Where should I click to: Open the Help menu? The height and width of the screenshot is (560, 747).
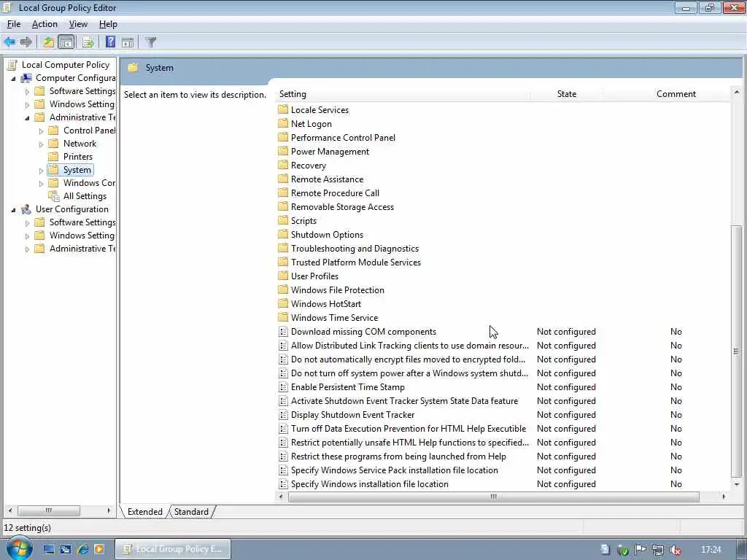[108, 24]
